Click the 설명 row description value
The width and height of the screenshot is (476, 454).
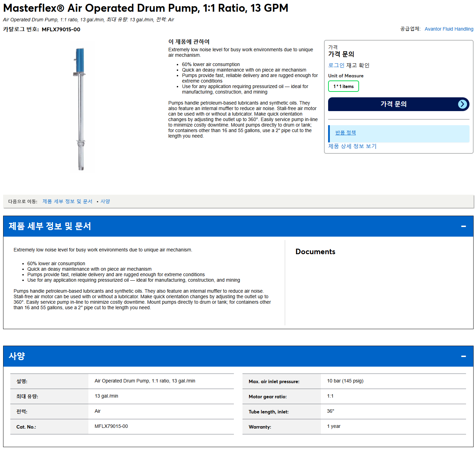(145, 381)
